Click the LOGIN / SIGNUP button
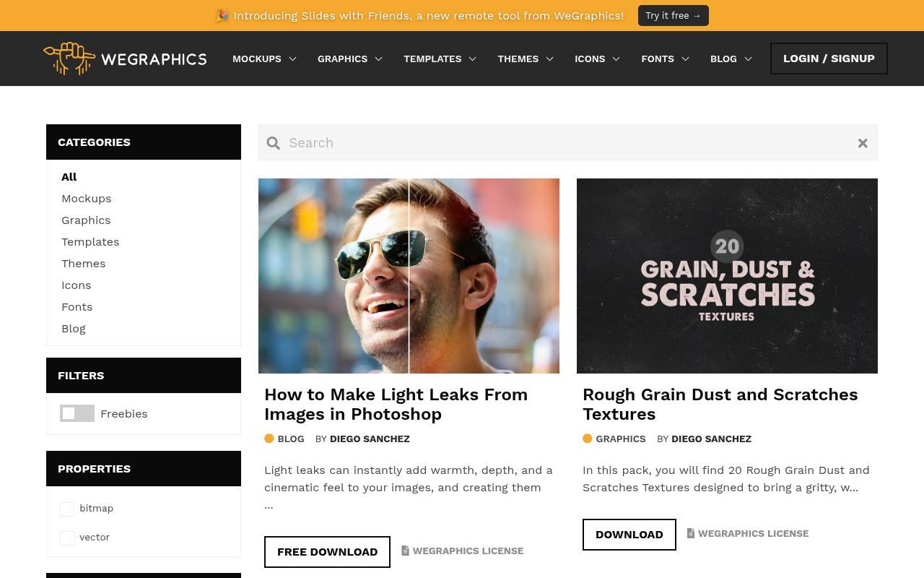This screenshot has width=924, height=578. (x=829, y=59)
